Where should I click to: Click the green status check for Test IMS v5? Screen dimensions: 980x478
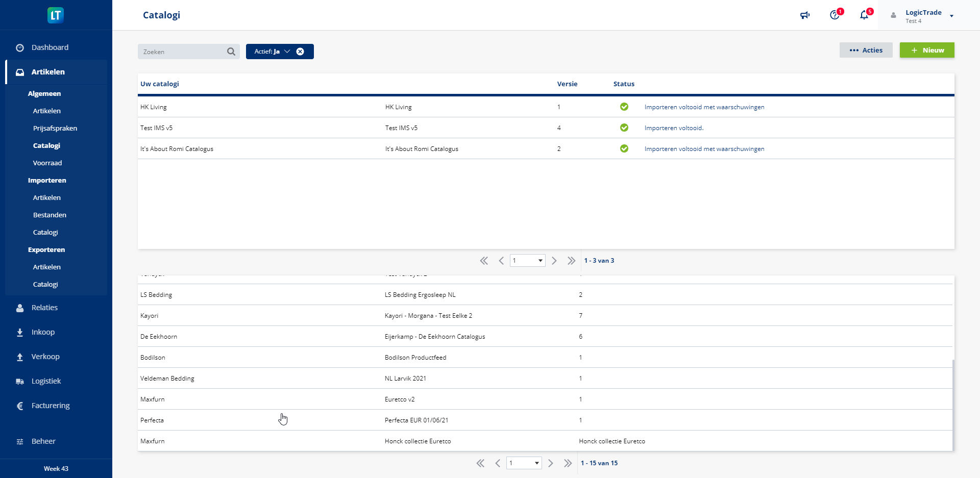[624, 128]
